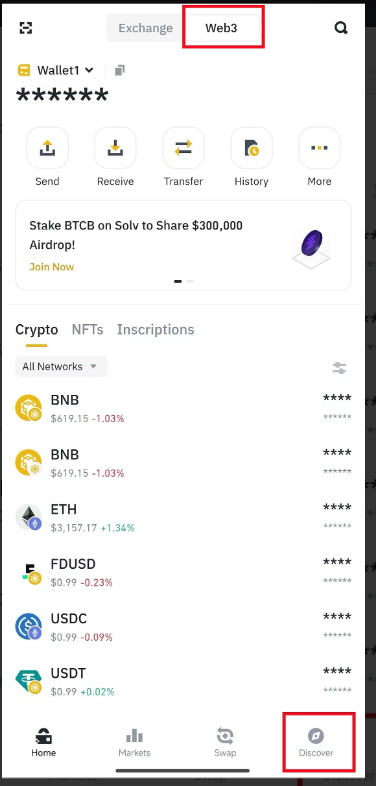Open Swap in bottom navigation

tap(225, 742)
